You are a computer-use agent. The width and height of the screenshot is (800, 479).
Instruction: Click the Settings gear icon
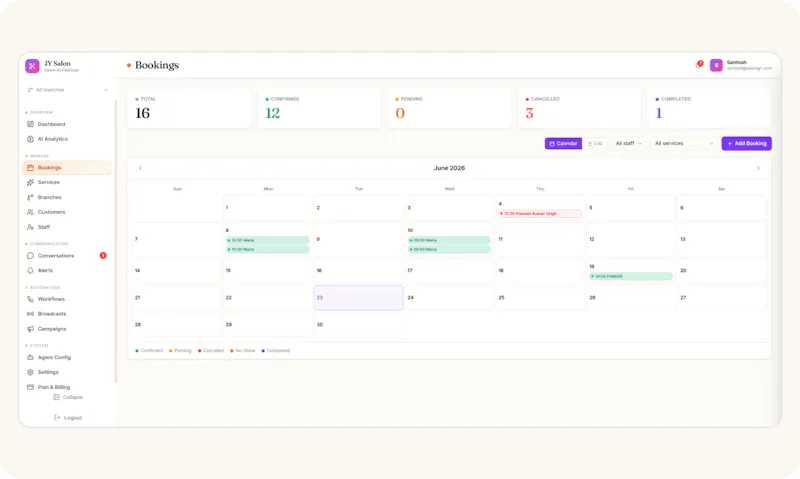(30, 372)
